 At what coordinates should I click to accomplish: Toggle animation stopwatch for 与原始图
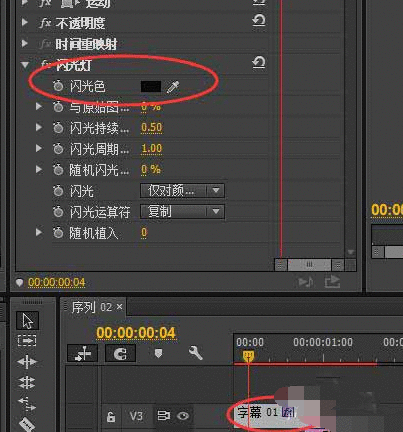(x=58, y=107)
